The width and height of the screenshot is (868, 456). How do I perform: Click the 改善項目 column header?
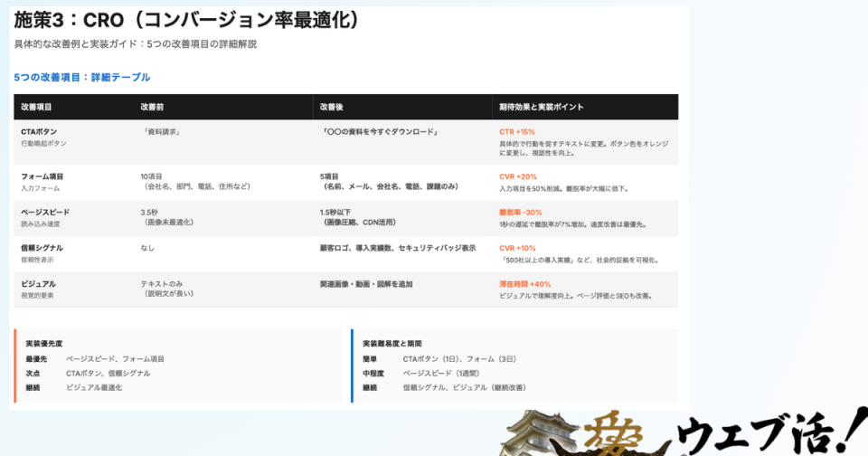tap(38, 107)
